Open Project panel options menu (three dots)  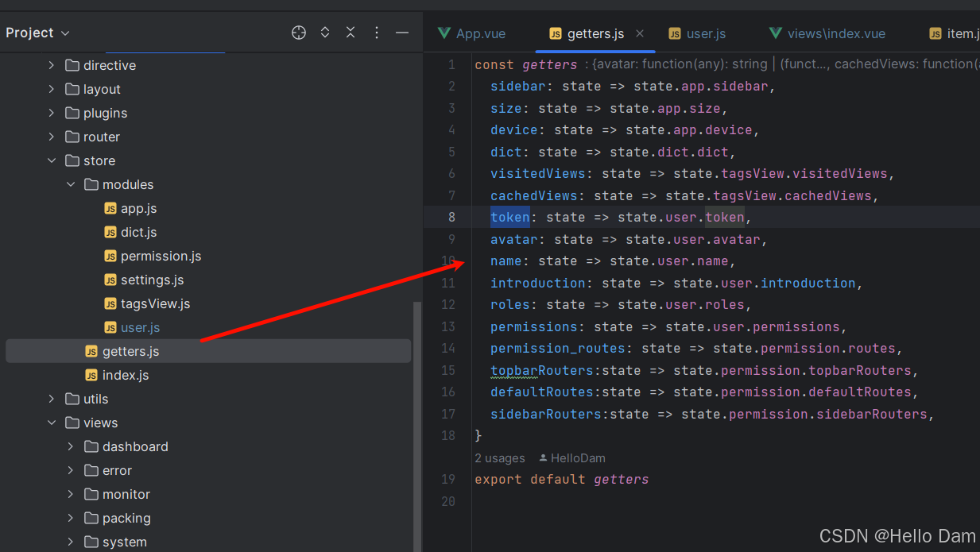click(377, 33)
